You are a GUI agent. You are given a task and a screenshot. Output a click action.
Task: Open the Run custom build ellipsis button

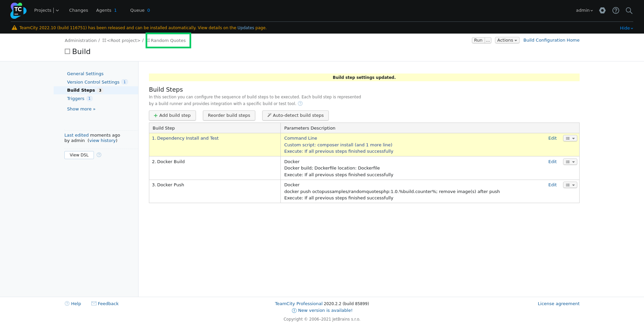[488, 40]
